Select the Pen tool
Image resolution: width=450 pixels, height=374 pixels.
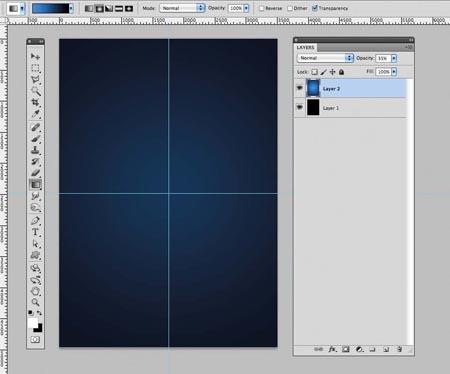[x=35, y=220]
